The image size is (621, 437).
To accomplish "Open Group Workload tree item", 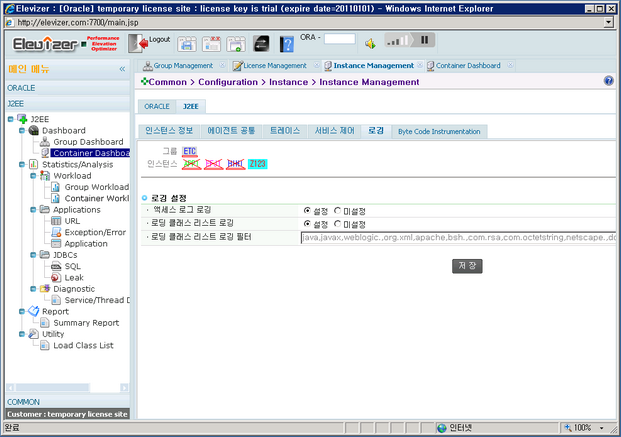I will pyautogui.click(x=96, y=187).
